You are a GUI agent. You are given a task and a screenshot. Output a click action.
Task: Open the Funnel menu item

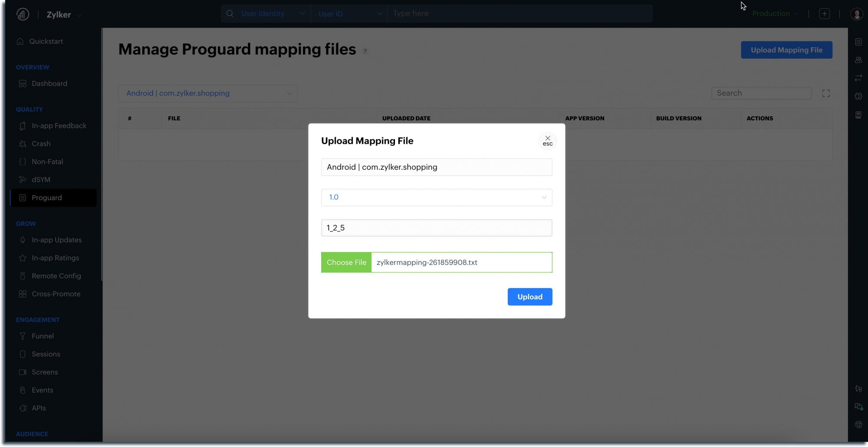click(x=43, y=336)
